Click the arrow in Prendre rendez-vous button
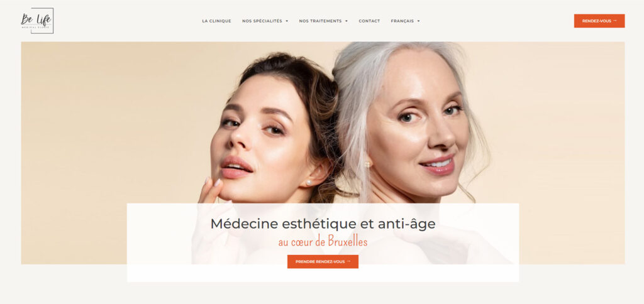Image resolution: width=644 pixels, height=304 pixels. (348, 261)
